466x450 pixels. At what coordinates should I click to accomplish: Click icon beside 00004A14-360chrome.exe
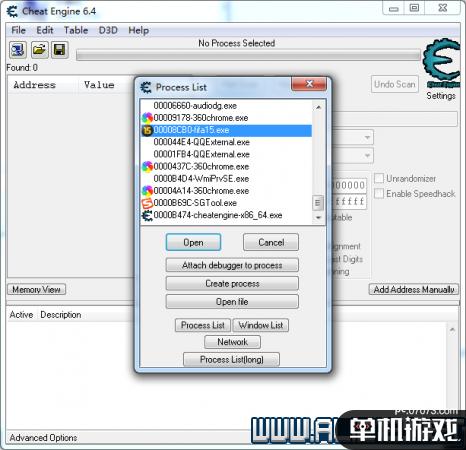[147, 191]
